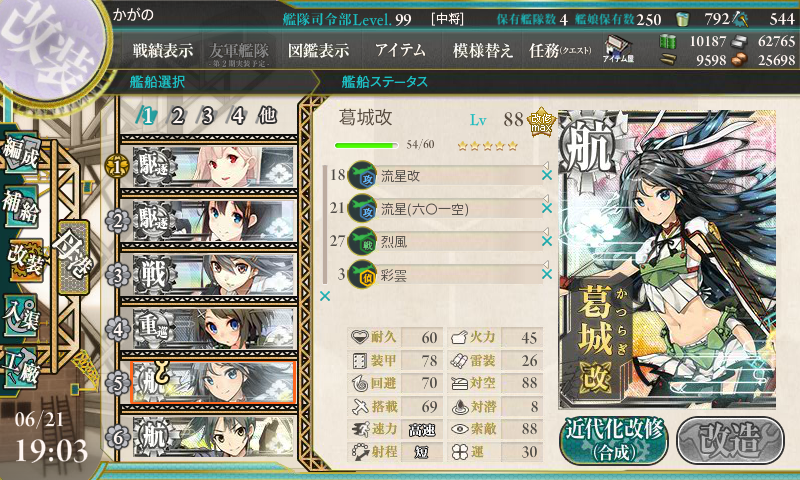Remove 彩雲 with its X button

pyautogui.click(x=547, y=274)
